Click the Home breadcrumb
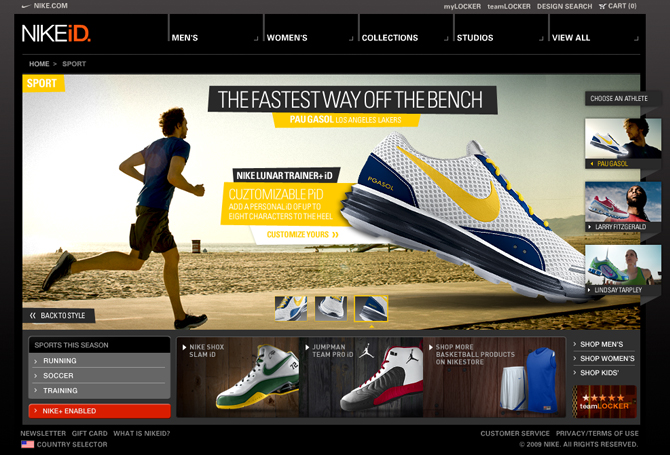 (39, 64)
